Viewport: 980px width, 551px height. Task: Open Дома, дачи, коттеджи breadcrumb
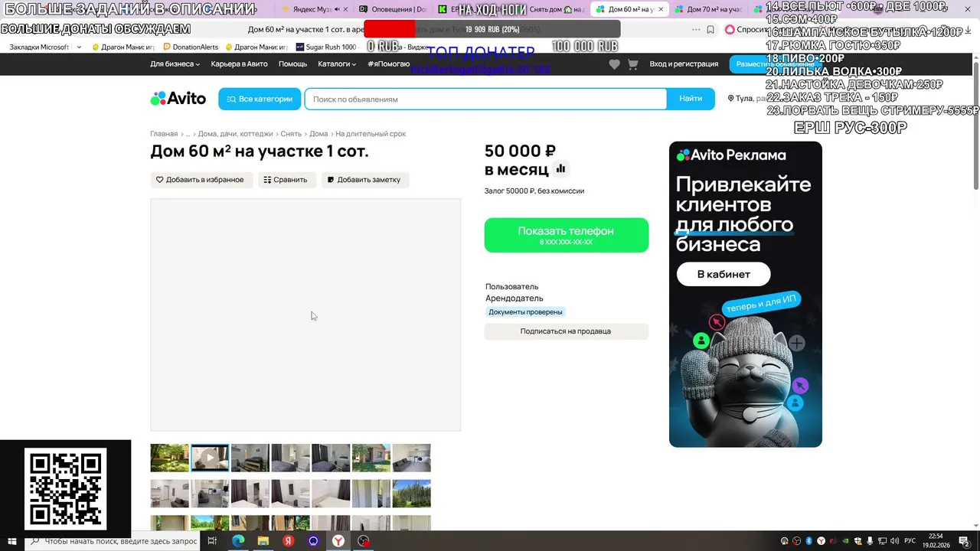pyautogui.click(x=236, y=134)
